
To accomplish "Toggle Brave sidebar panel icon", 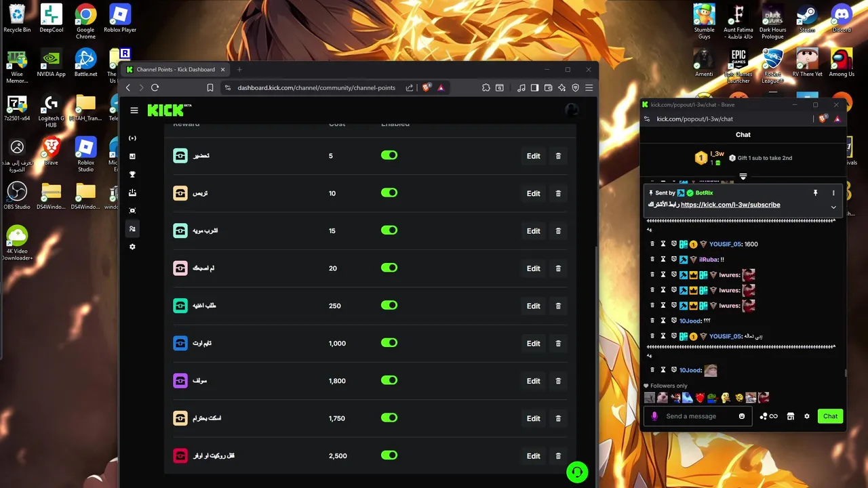I will (534, 87).
